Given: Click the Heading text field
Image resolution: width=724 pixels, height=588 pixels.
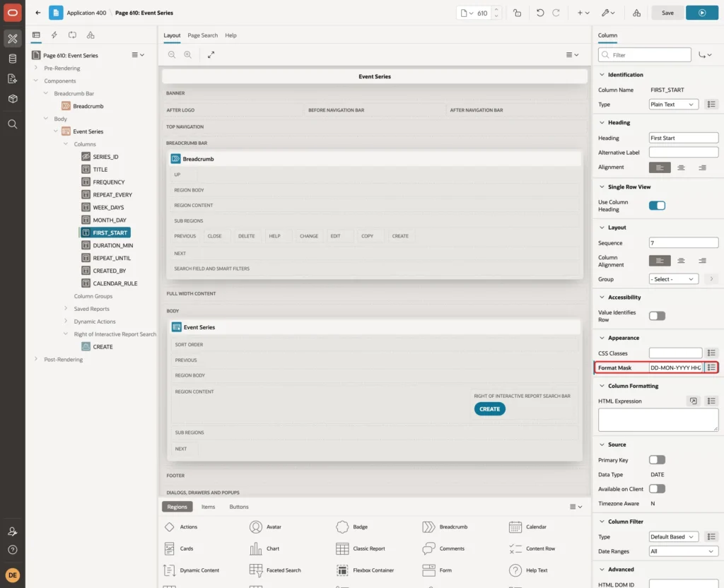Looking at the screenshot, I should [x=684, y=138].
